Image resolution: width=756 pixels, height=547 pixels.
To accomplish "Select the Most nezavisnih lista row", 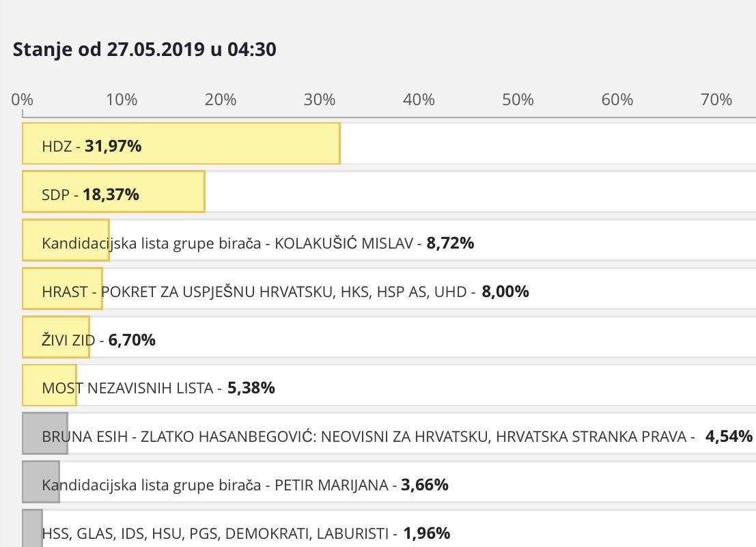I will (x=158, y=388).
